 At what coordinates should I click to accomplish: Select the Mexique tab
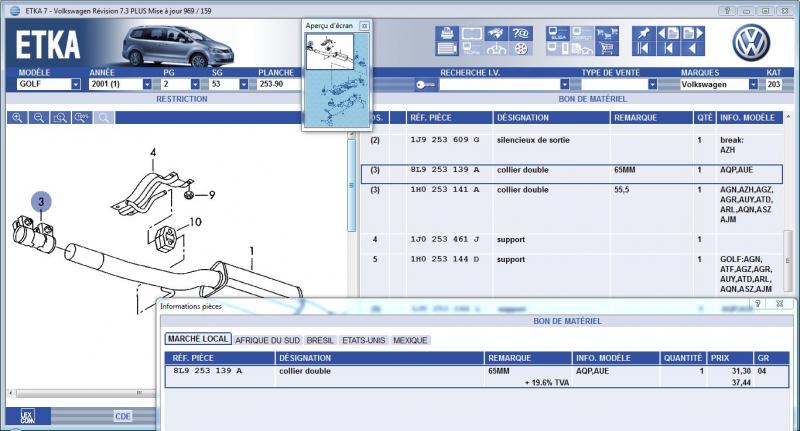coord(410,340)
